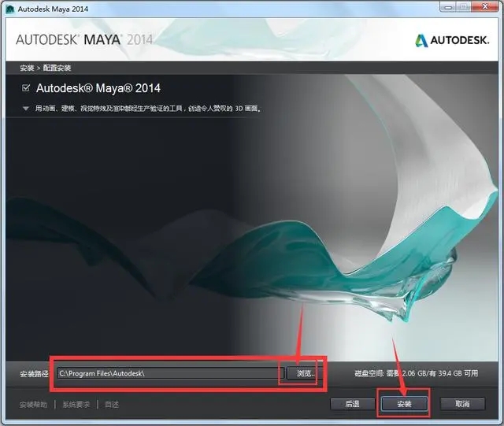Open the 安装帮助 link
The height and width of the screenshot is (426, 504).
pos(33,405)
